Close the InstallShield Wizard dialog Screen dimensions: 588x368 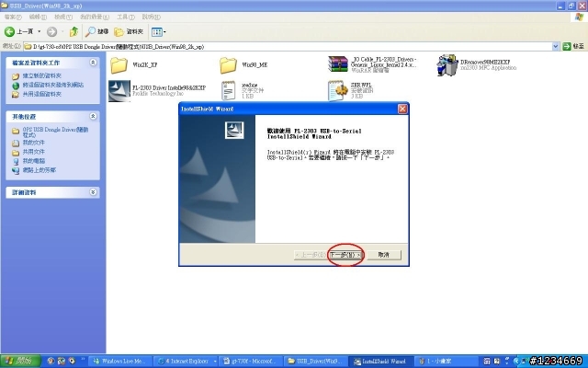click(402, 109)
